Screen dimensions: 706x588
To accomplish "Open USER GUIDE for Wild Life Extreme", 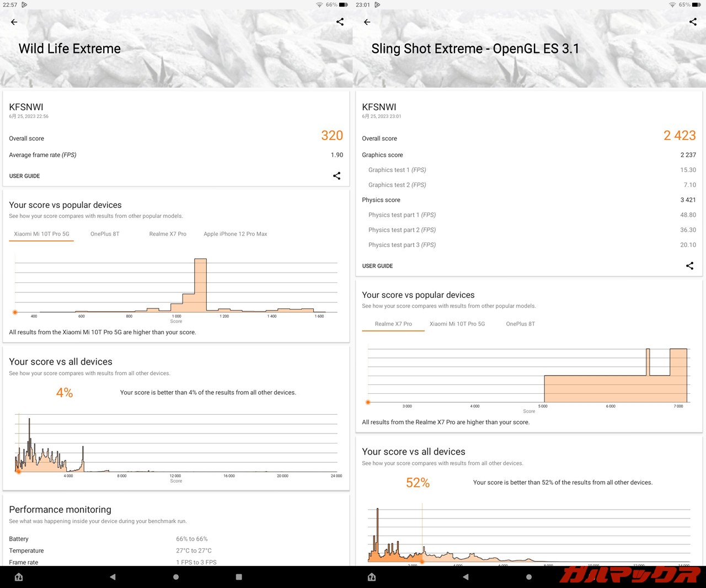I will 25,176.
